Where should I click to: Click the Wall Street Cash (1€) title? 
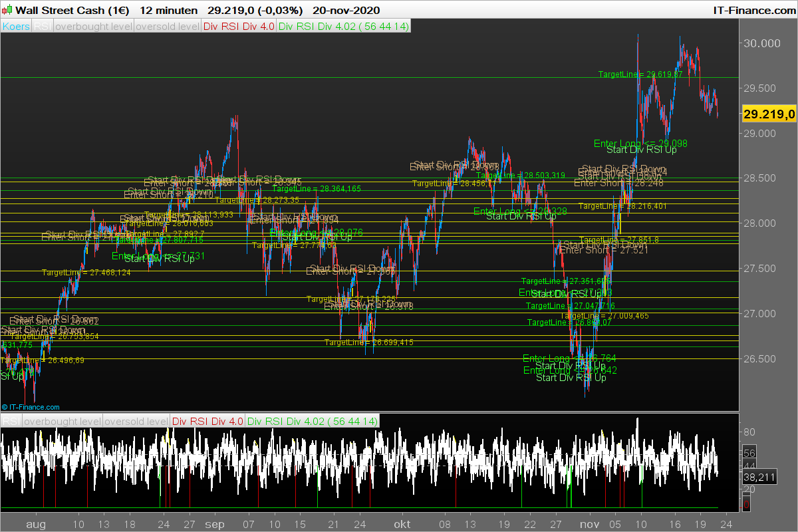[73, 10]
